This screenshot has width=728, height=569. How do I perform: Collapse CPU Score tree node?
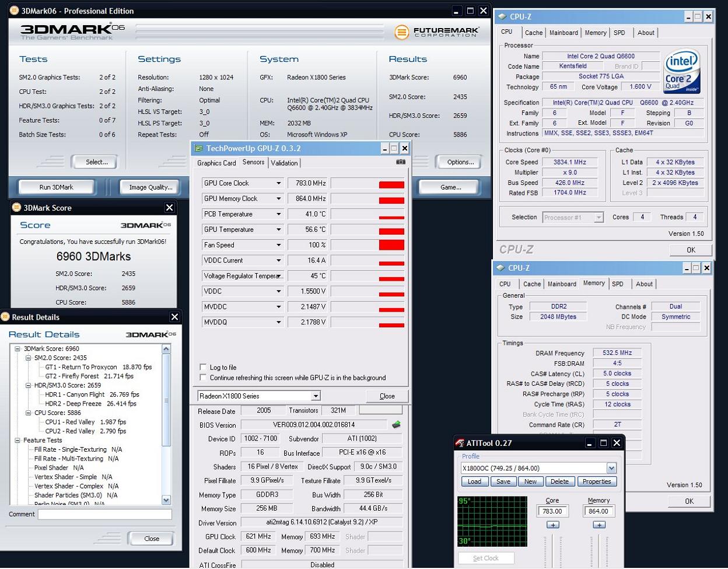pyautogui.click(x=28, y=413)
